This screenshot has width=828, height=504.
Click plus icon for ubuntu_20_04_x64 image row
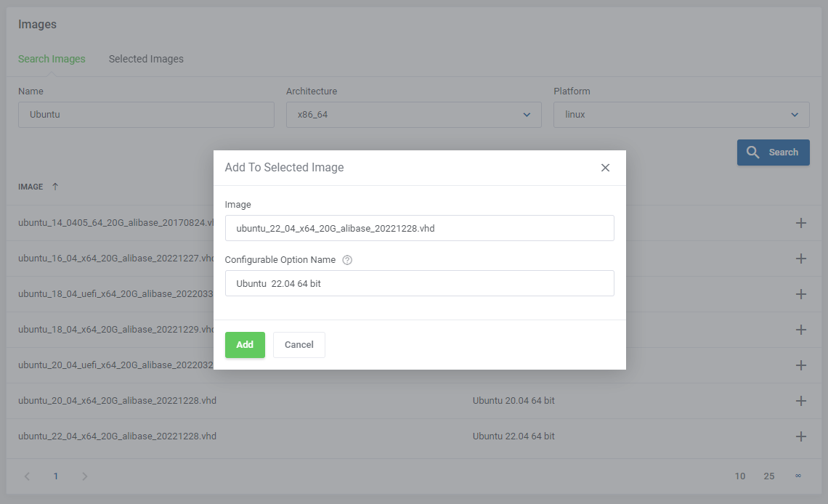click(x=801, y=401)
